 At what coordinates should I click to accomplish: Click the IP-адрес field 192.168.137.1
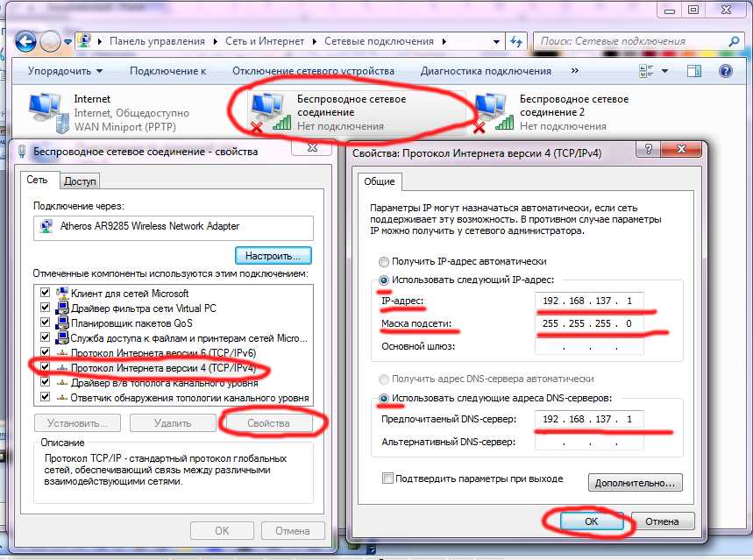[589, 301]
